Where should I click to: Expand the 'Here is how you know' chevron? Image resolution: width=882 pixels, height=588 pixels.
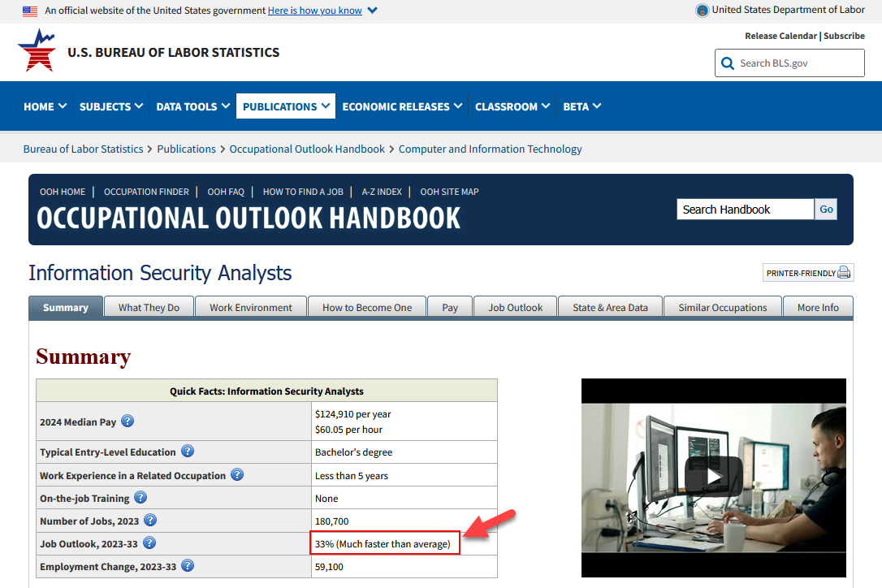coord(373,10)
